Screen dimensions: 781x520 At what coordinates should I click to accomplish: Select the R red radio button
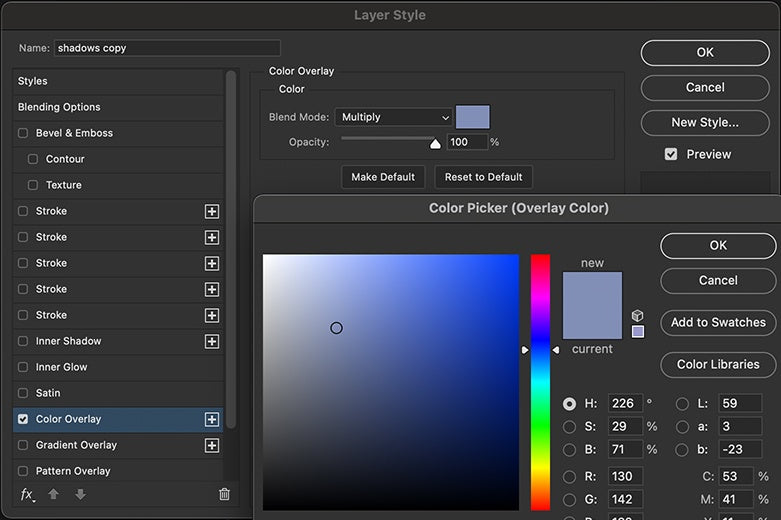(569, 477)
